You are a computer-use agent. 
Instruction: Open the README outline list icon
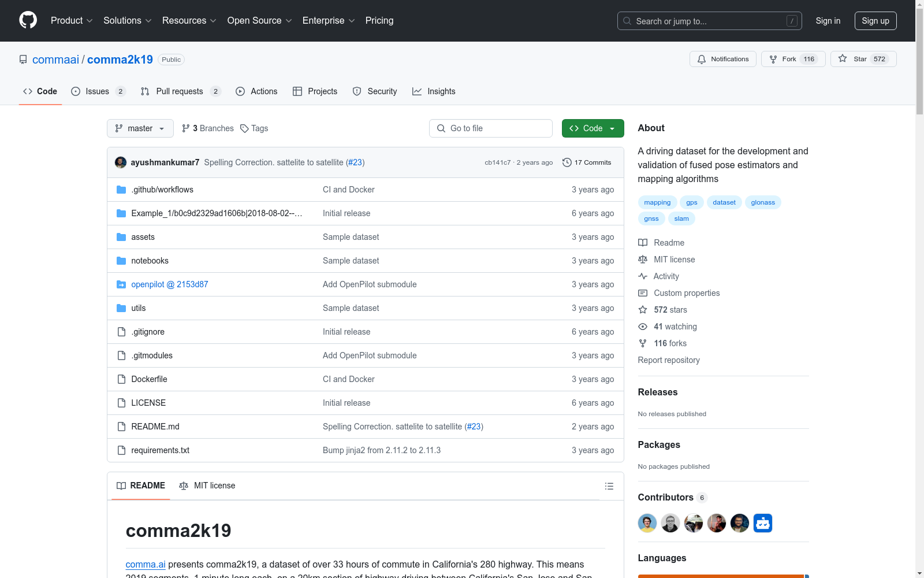coord(609,486)
